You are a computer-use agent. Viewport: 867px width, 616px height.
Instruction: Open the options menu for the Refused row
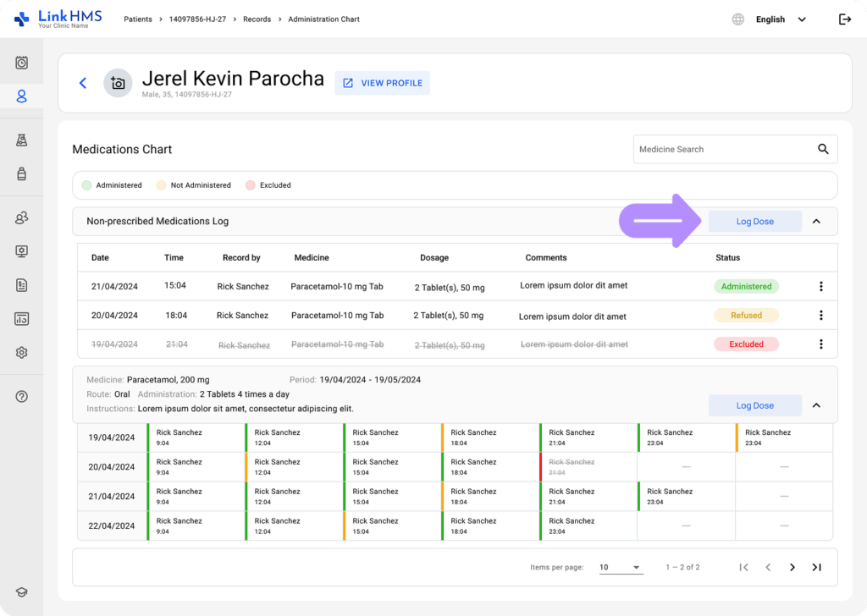(820, 316)
